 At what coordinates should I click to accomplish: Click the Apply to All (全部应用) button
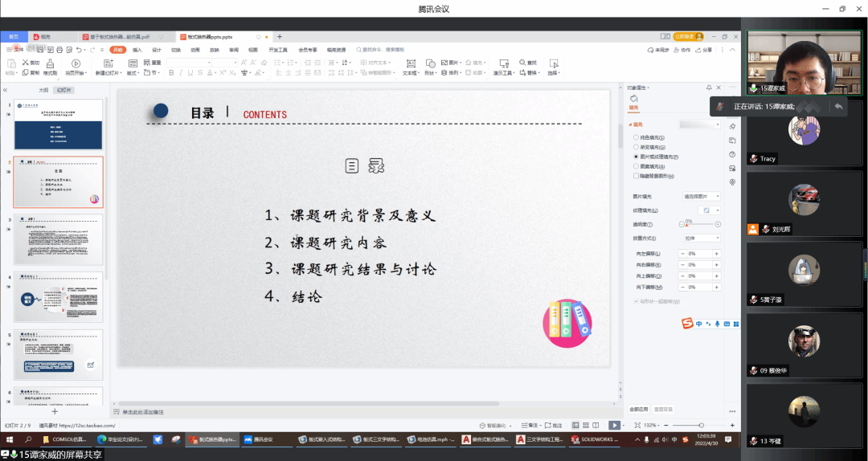(639, 409)
